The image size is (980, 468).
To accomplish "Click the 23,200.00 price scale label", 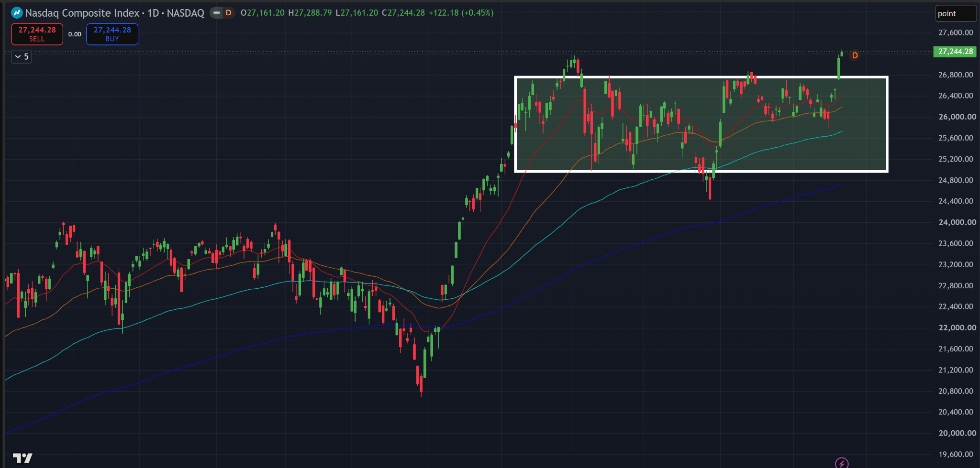I will [x=956, y=264].
